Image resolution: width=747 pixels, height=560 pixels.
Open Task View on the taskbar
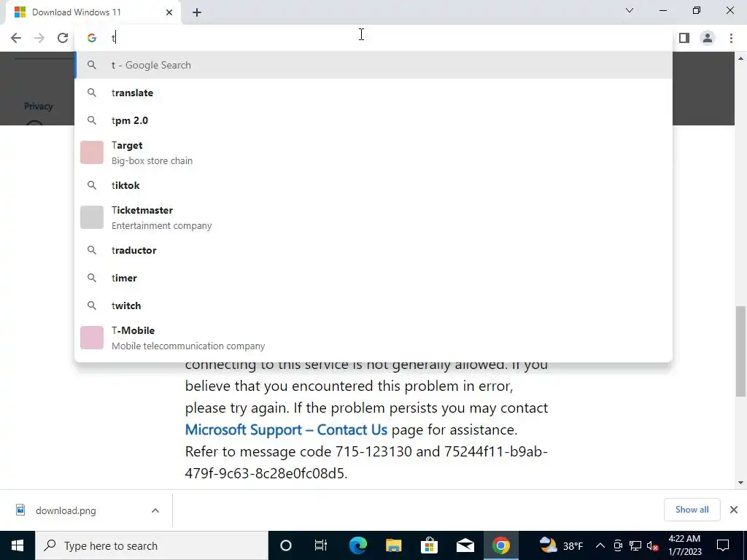tap(321, 545)
